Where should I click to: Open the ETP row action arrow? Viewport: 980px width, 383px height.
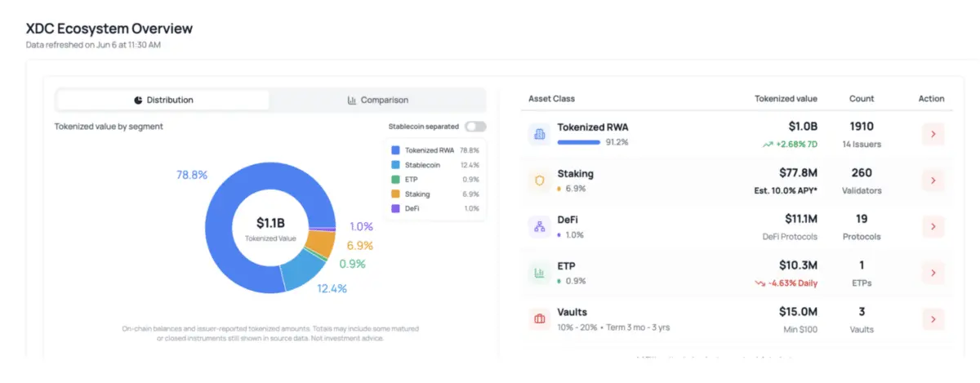[x=933, y=273]
